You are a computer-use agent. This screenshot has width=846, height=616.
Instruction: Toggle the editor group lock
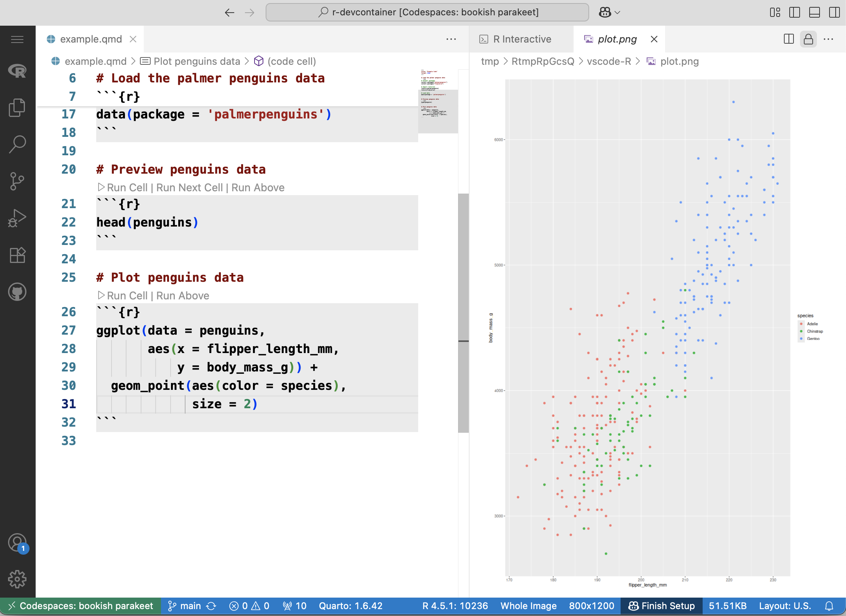(808, 39)
